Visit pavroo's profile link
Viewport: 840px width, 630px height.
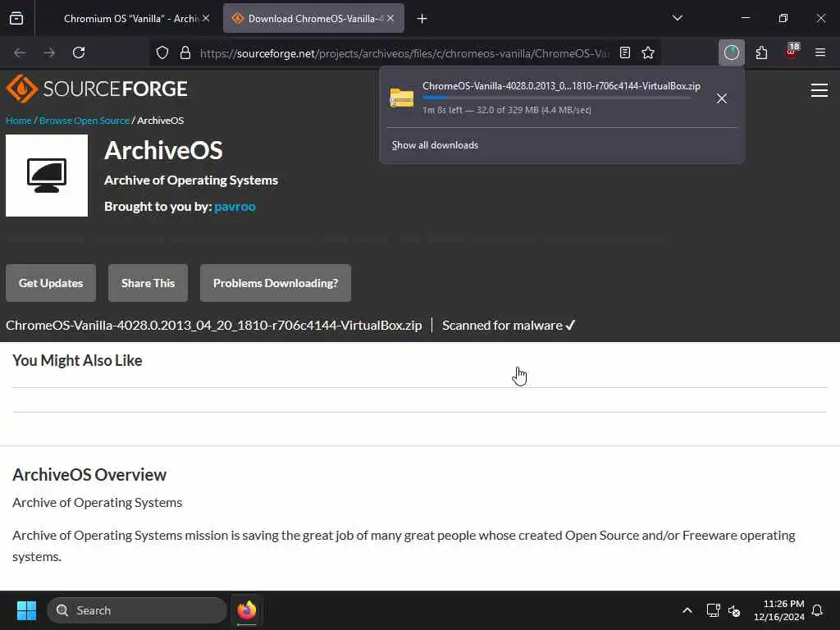235,207
